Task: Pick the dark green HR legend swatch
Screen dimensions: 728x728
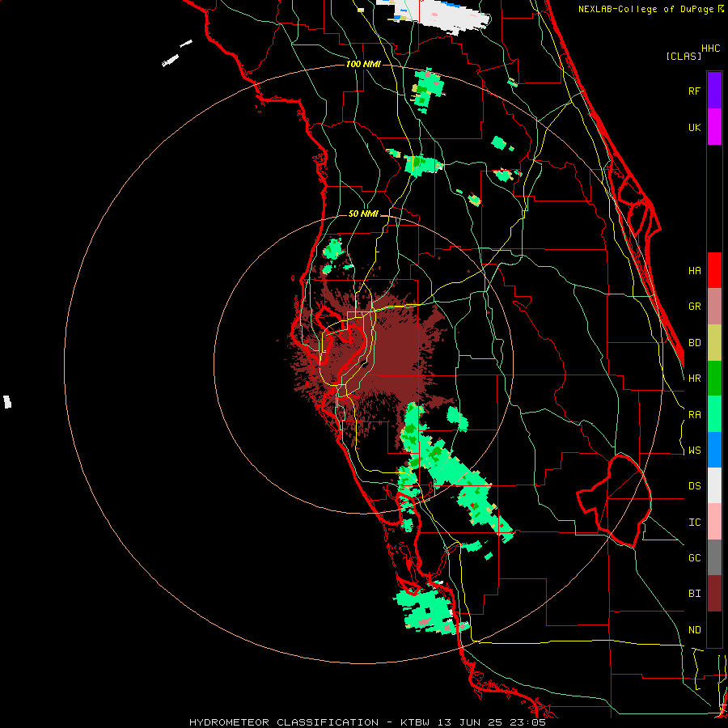Action: tap(714, 378)
